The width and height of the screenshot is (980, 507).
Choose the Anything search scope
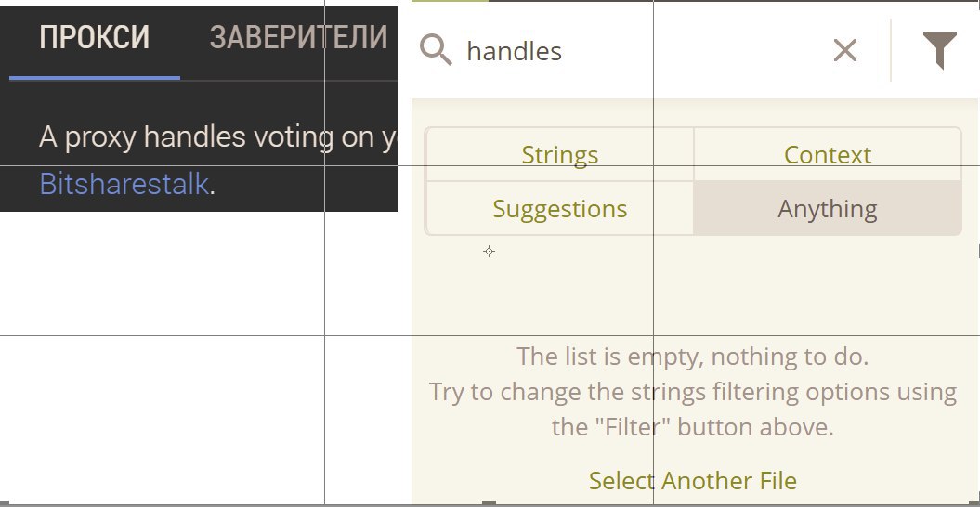(x=828, y=208)
